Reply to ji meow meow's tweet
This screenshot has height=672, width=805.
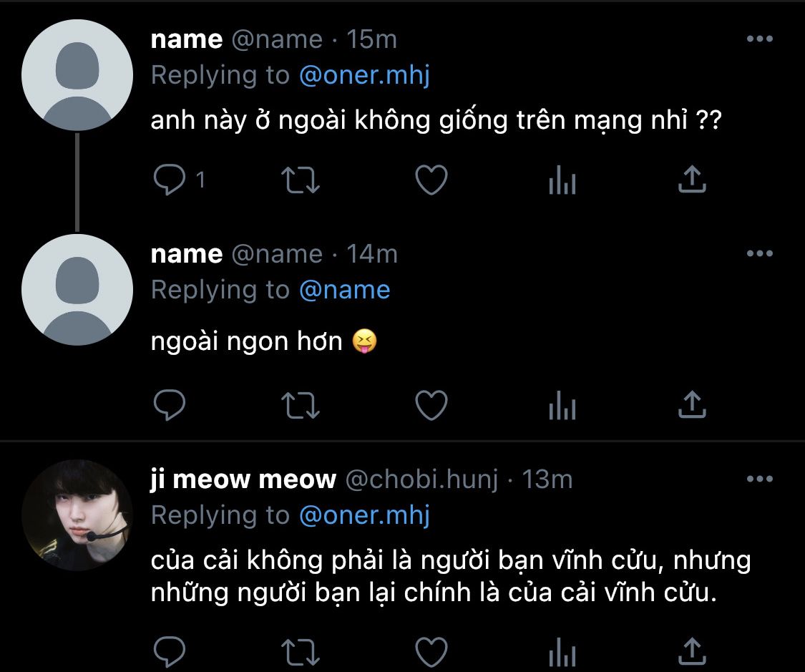point(170,652)
